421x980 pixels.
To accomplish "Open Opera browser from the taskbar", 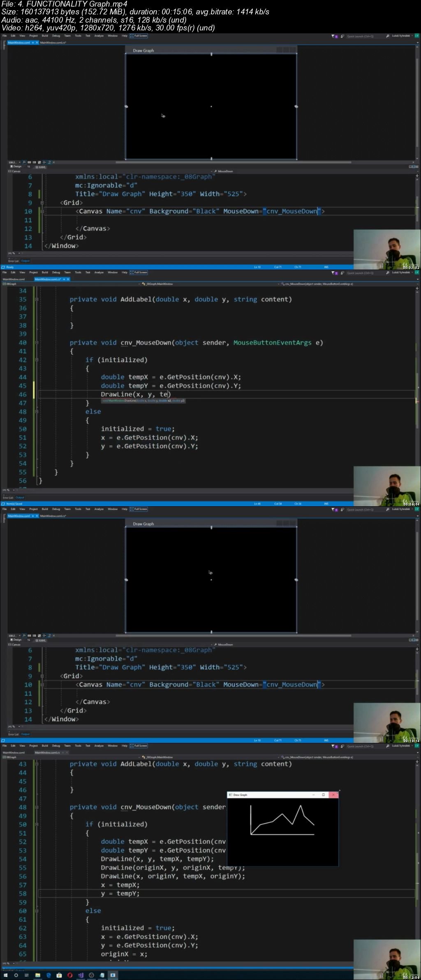I will point(70,975).
